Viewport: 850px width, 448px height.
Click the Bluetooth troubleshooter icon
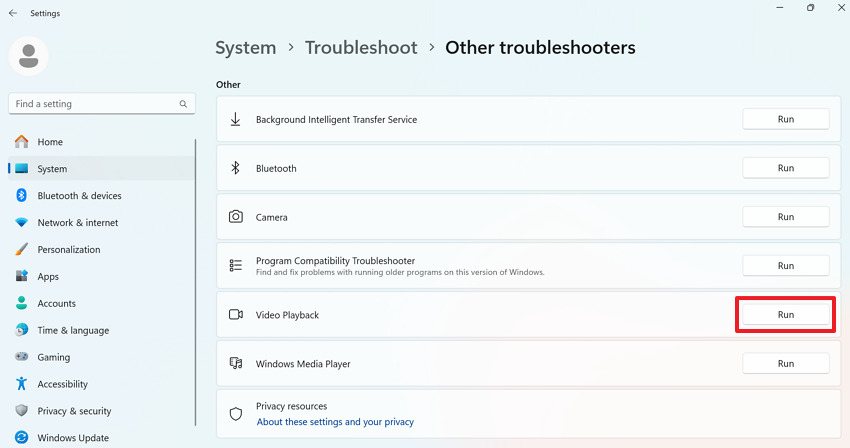point(235,168)
